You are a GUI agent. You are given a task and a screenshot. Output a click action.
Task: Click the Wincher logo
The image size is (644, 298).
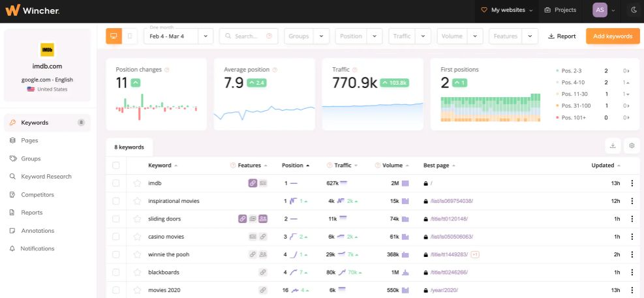(33, 10)
